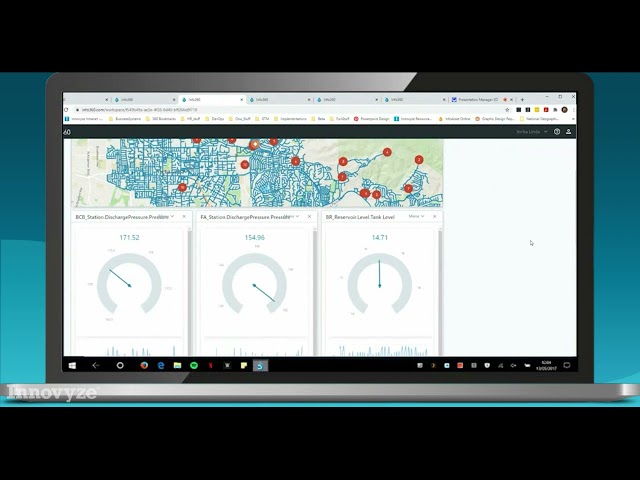Click the FA_Station panel scrollbar
Image resolution: width=640 pixels, height=480 pixels.
(x=315, y=291)
